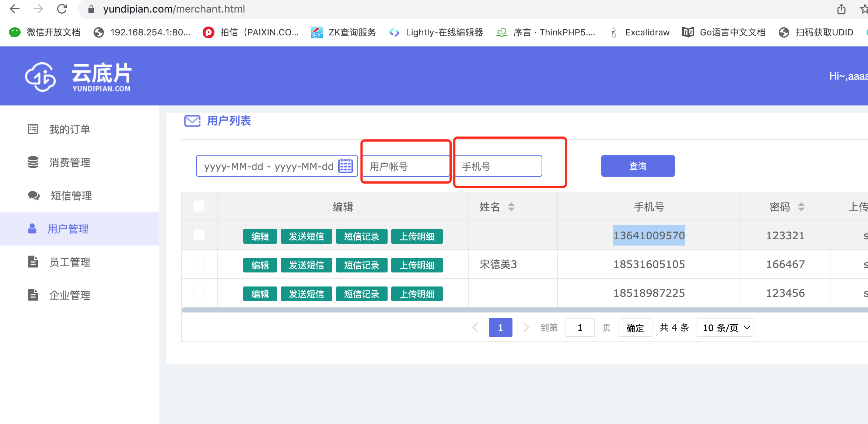The image size is (868, 424).
Task: Check the row checkbox for 13641009570
Action: click(x=199, y=235)
